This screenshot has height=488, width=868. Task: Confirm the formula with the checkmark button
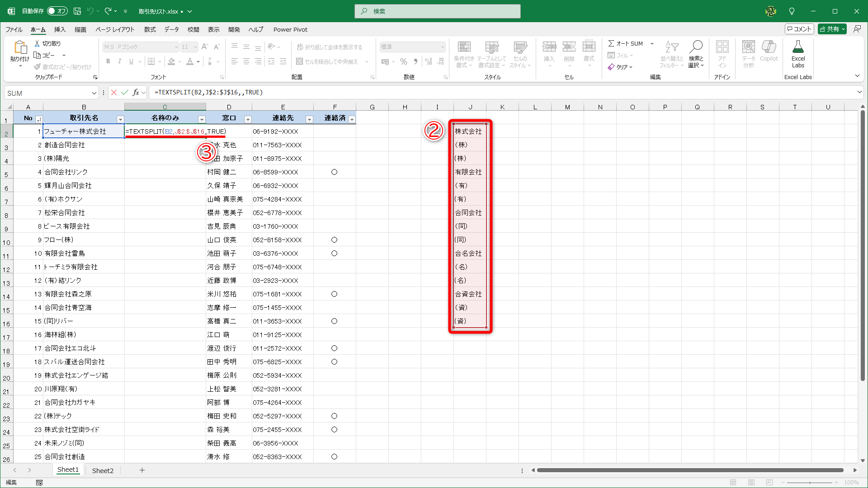pos(125,92)
